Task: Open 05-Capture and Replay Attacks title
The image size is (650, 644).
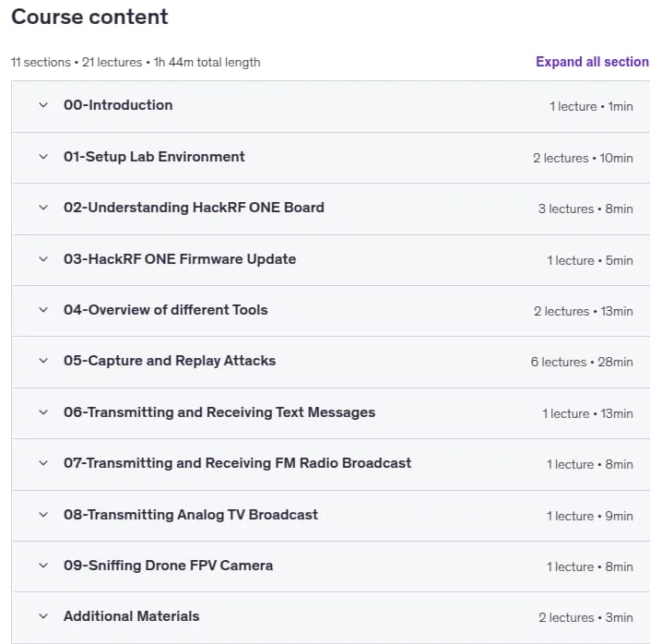Action: tap(170, 361)
